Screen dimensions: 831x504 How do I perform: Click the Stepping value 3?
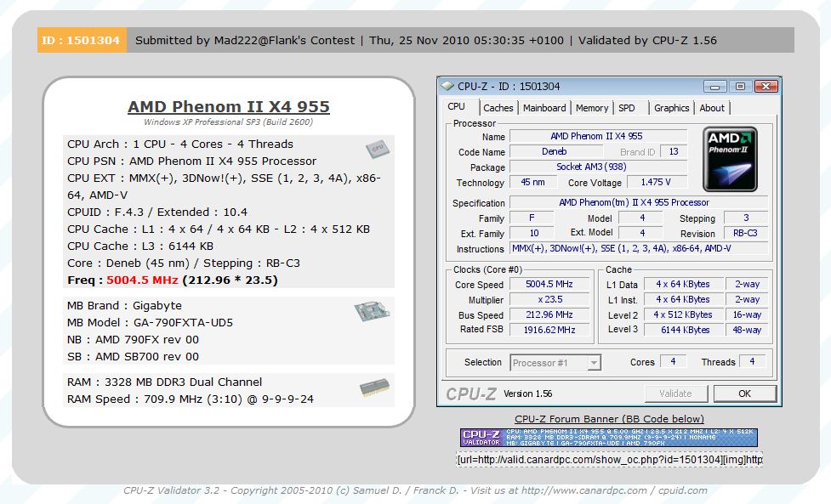(746, 218)
